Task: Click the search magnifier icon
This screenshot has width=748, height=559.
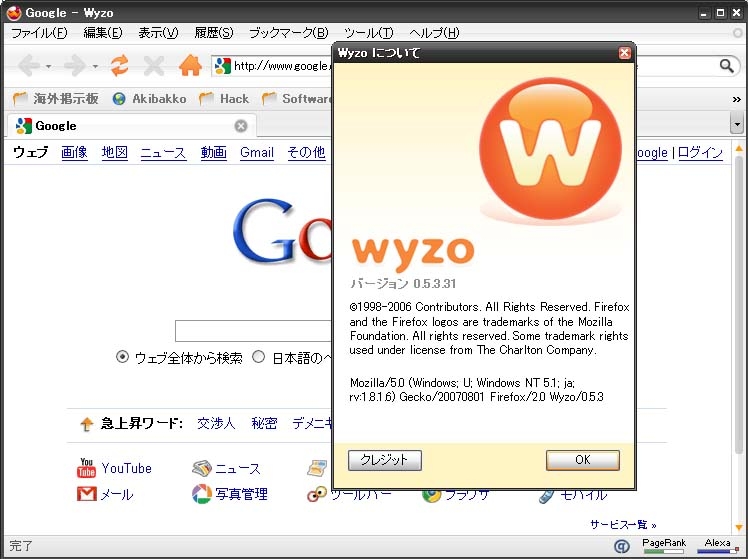Action: pos(727,66)
